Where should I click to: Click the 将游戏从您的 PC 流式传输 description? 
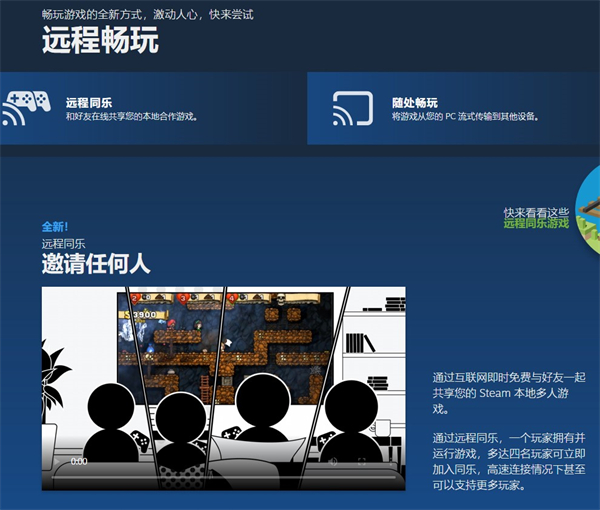[465, 117]
